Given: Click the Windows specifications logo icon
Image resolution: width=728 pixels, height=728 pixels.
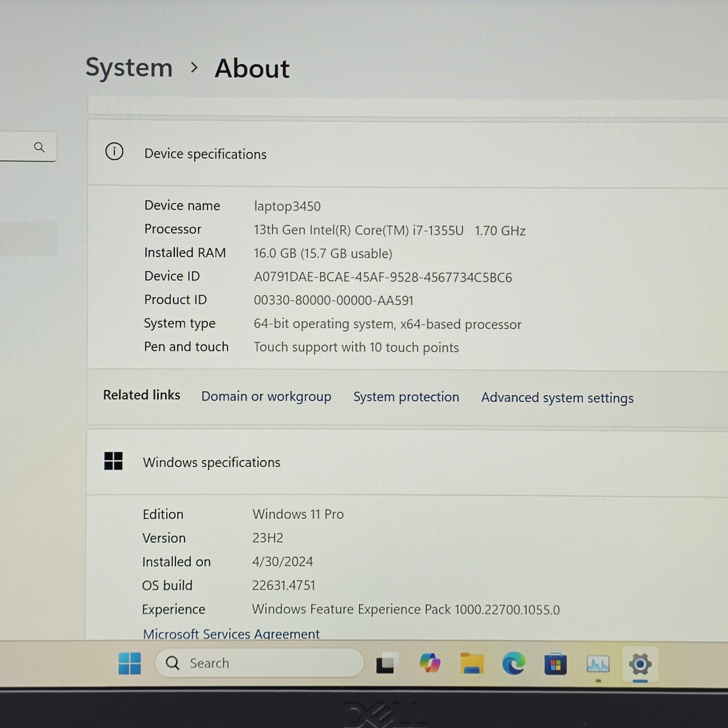Looking at the screenshot, I should pos(113,461).
